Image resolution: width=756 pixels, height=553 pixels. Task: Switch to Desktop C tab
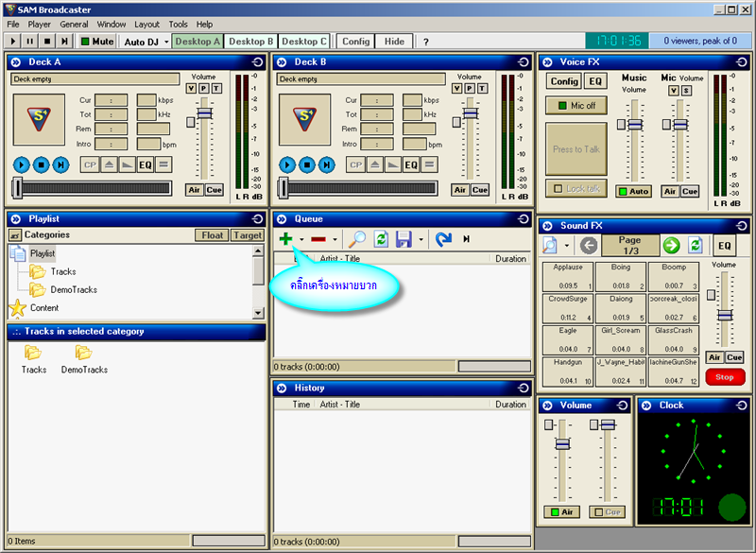tap(303, 42)
